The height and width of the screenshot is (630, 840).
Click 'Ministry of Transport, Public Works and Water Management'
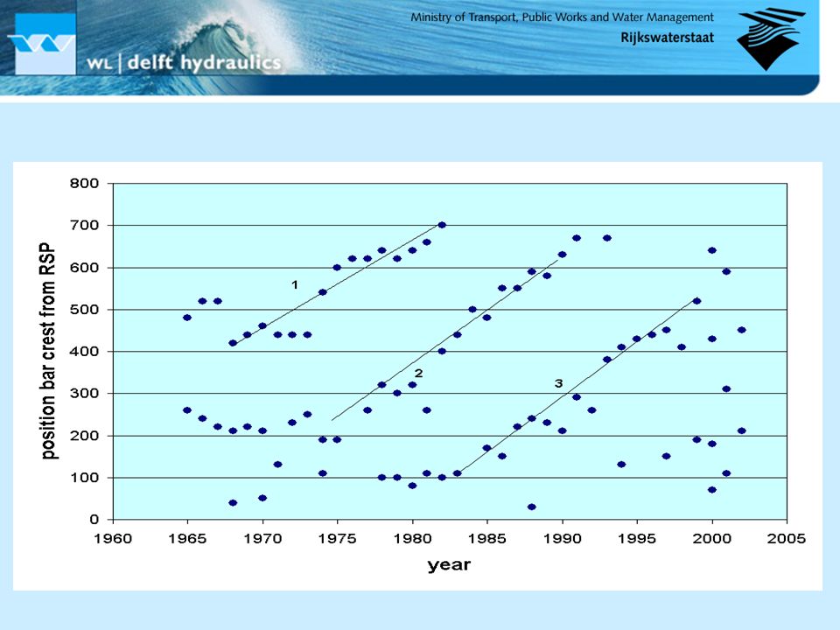tap(562, 17)
